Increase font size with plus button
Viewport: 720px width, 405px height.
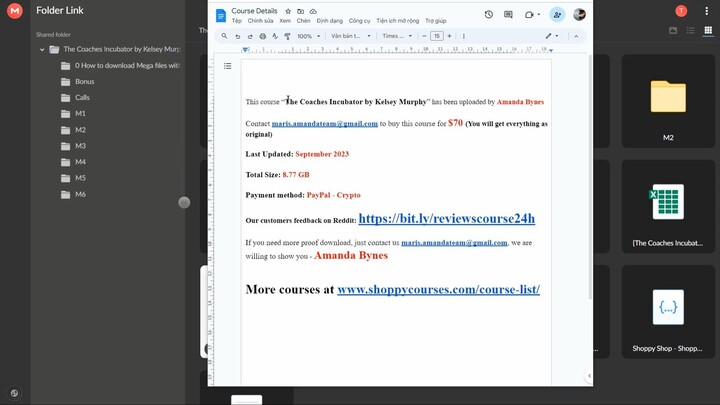point(449,36)
